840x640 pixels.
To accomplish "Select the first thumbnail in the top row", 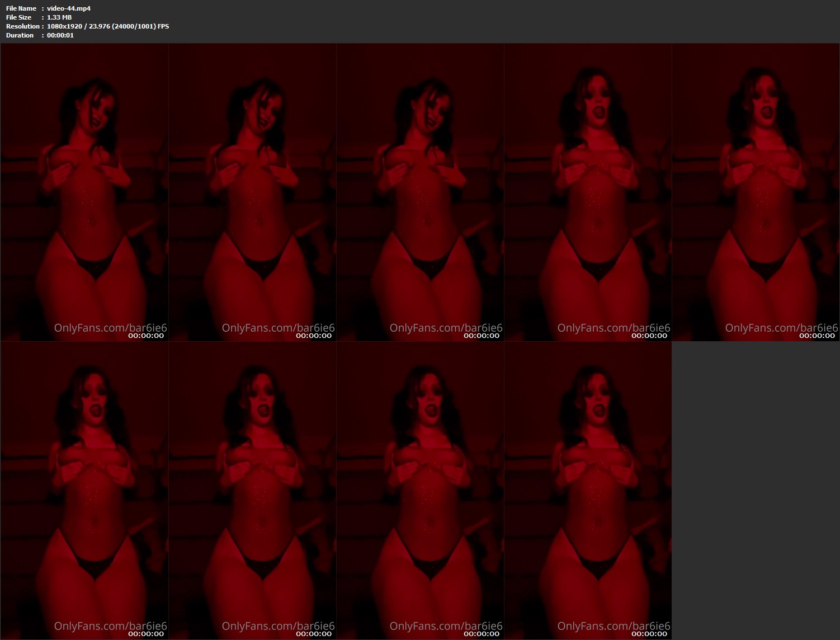I will (84, 192).
